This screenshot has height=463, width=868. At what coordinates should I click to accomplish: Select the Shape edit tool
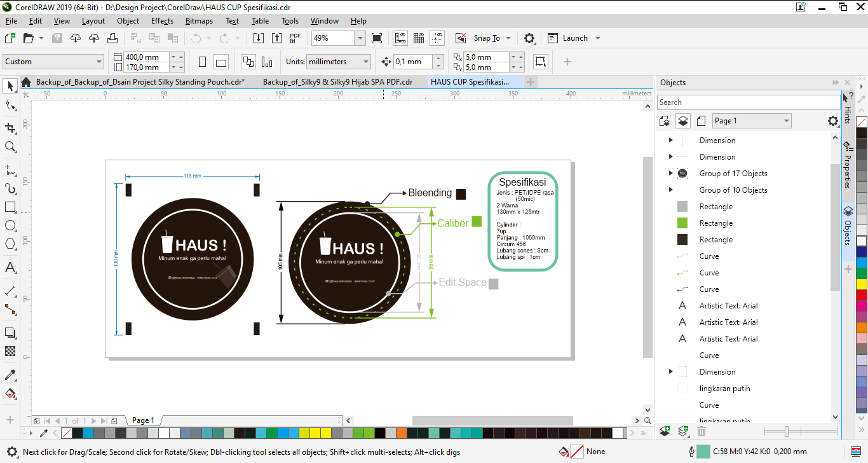click(x=10, y=105)
